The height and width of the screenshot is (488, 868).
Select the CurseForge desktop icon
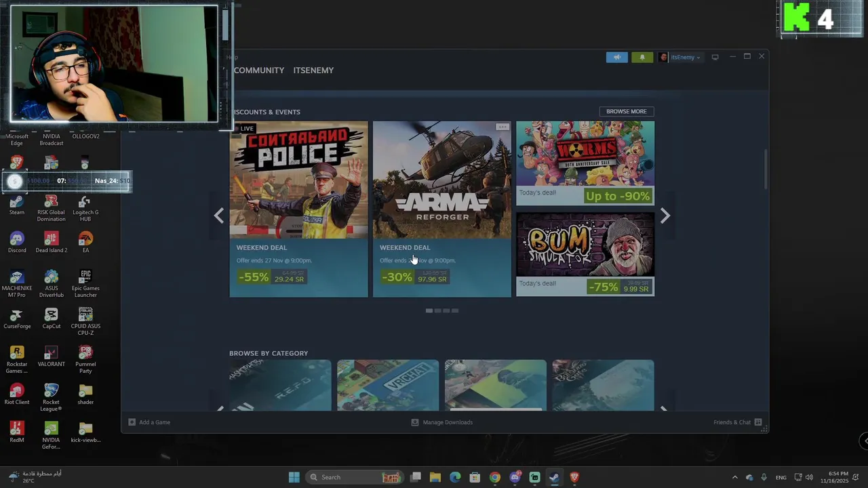point(17,319)
